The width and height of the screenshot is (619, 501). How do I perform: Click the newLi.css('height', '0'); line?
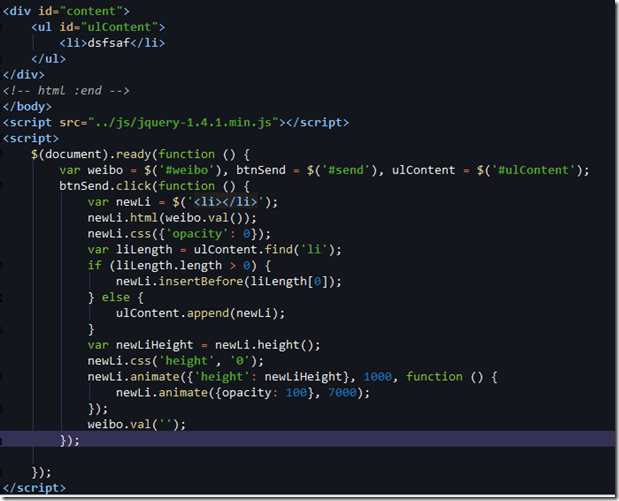[176, 361]
